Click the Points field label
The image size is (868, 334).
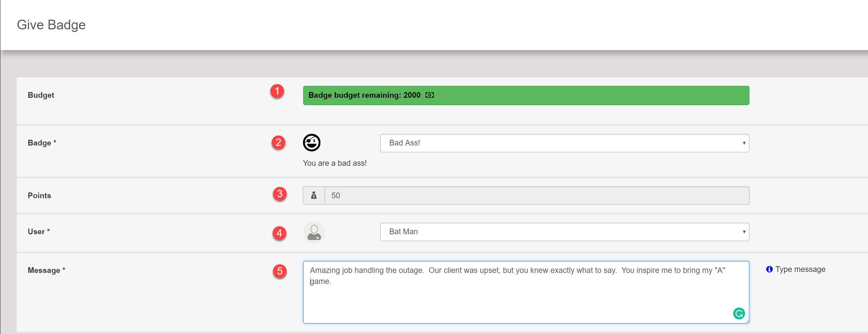click(x=39, y=196)
